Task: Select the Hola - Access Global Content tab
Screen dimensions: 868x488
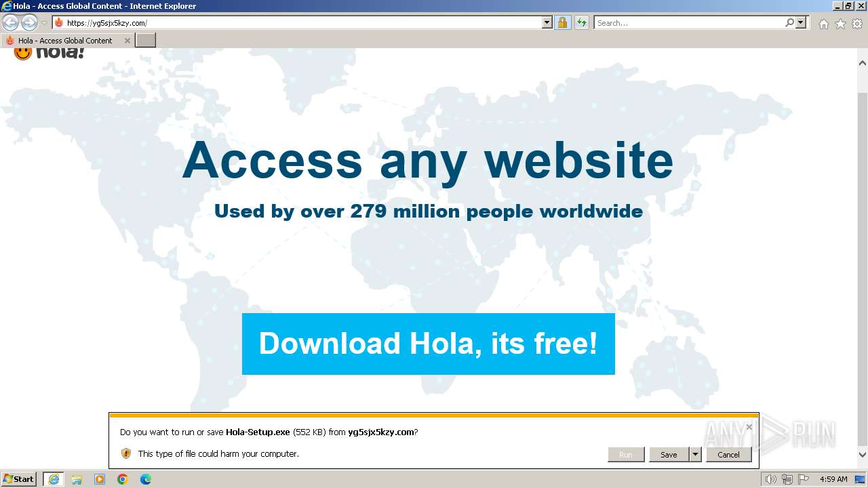Action: [x=66, y=41]
